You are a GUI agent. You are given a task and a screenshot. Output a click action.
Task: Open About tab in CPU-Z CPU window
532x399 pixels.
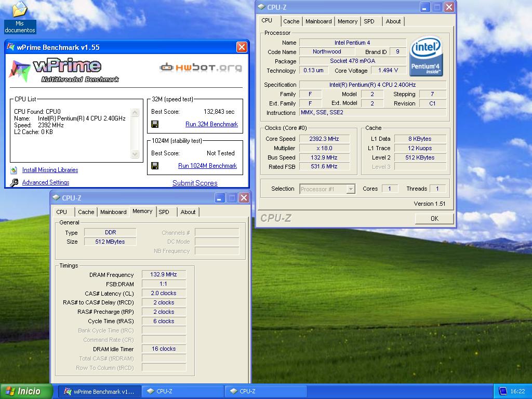pyautogui.click(x=393, y=21)
